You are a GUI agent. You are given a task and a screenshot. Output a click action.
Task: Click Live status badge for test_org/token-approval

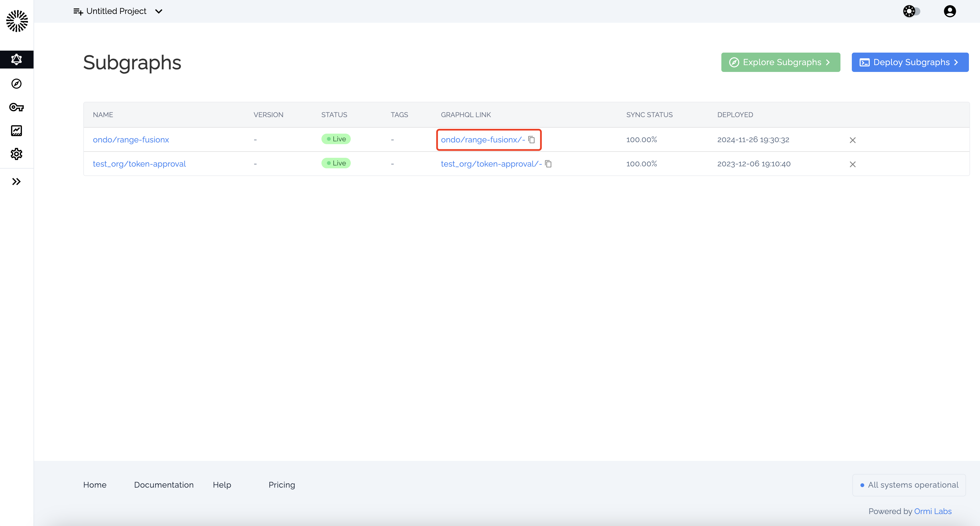click(336, 163)
